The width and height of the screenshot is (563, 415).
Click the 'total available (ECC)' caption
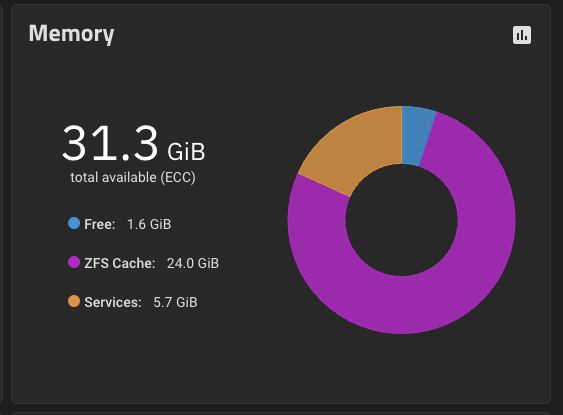click(x=133, y=177)
